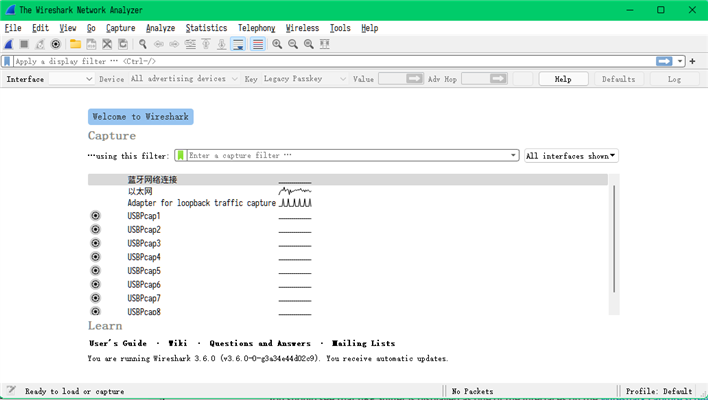Jump to the last packet icon
Screen dimensions: 708x400
pos(222,44)
